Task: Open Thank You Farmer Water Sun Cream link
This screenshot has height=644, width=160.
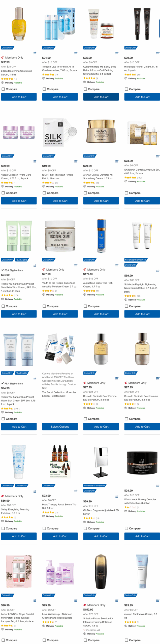Action: [18, 400]
